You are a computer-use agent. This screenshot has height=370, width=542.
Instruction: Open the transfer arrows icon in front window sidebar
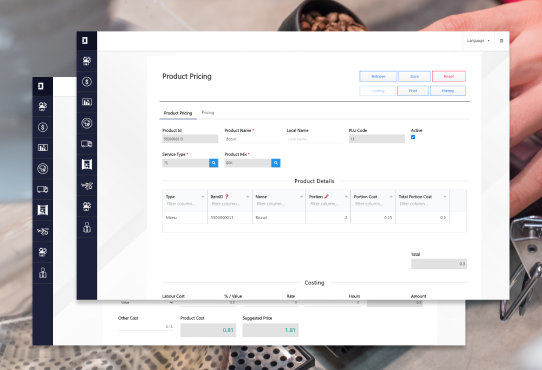(x=87, y=186)
